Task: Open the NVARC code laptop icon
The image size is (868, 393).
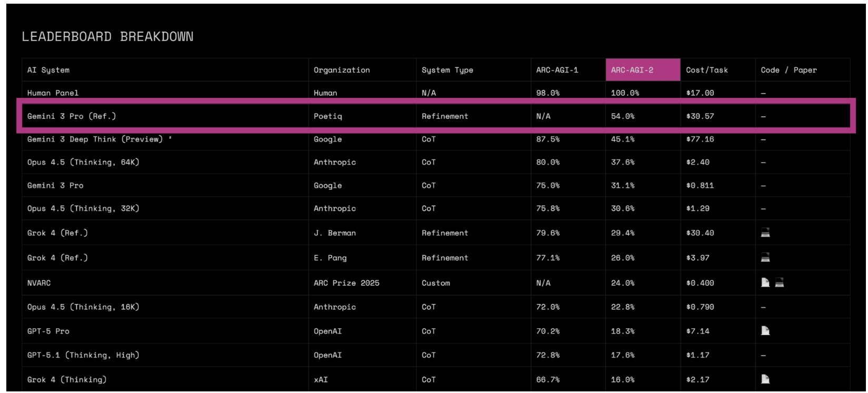Action: tap(780, 283)
